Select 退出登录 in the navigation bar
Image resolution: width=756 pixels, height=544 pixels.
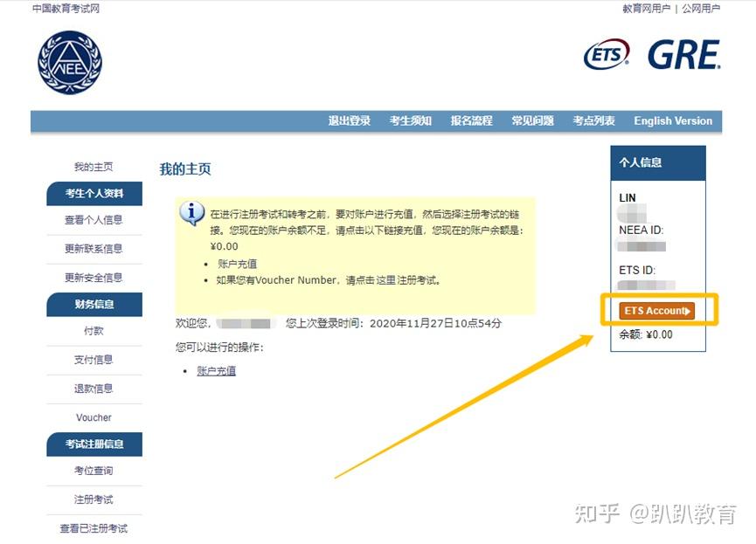tap(349, 121)
